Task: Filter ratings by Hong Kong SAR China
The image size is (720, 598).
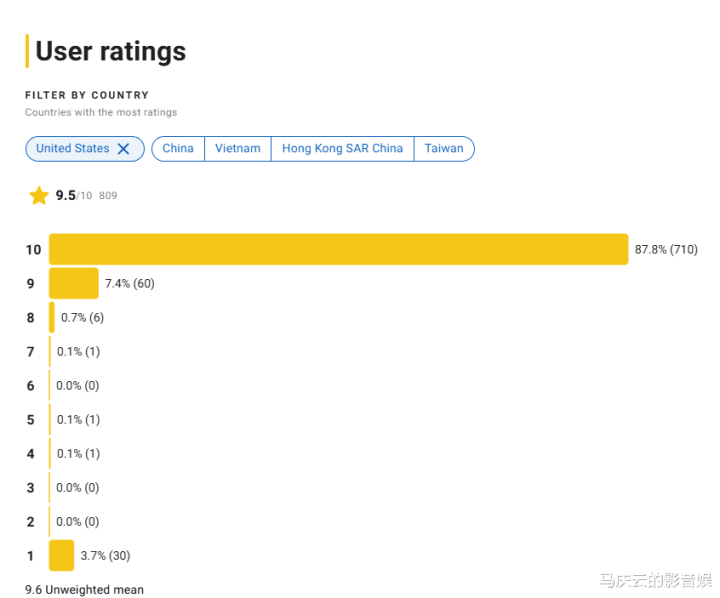Action: (x=343, y=149)
